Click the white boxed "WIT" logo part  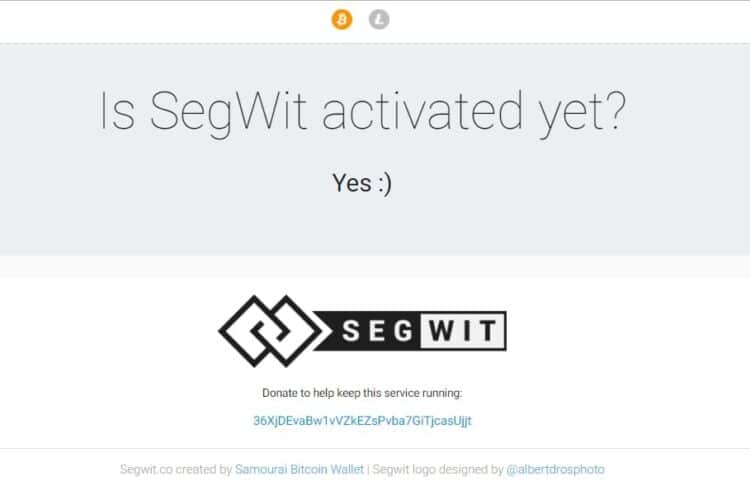point(461,331)
